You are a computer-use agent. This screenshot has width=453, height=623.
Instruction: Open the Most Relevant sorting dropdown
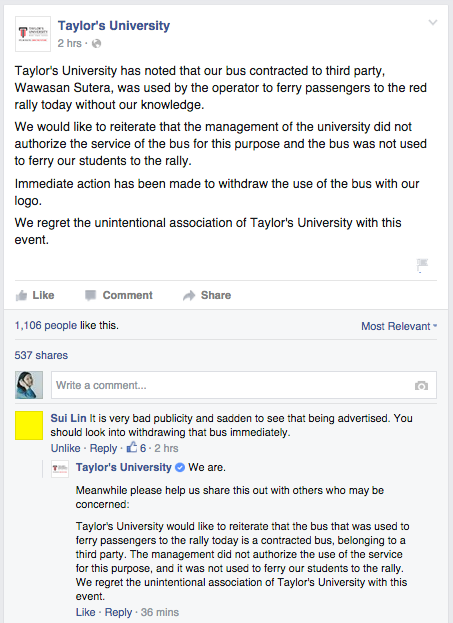399,326
